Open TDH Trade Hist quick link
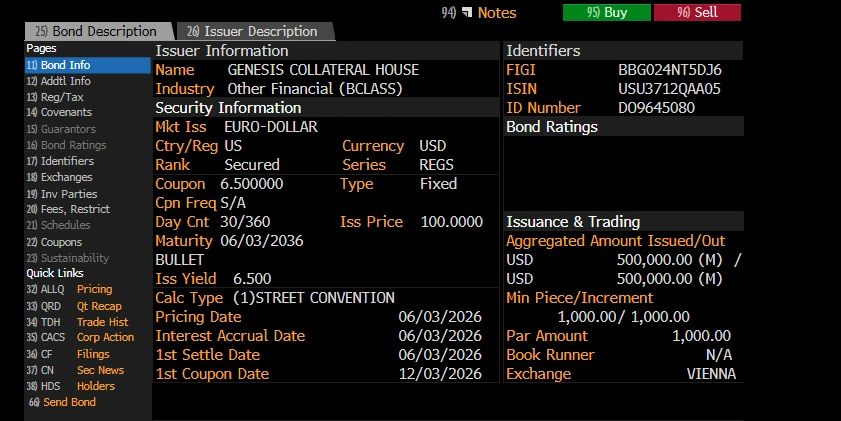The height and width of the screenshot is (421, 841). 77,322
